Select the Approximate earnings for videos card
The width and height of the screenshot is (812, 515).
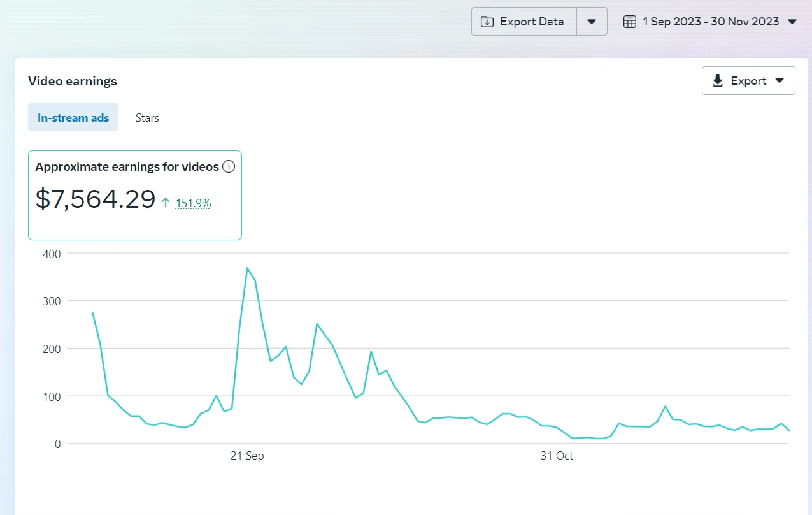tap(135, 195)
